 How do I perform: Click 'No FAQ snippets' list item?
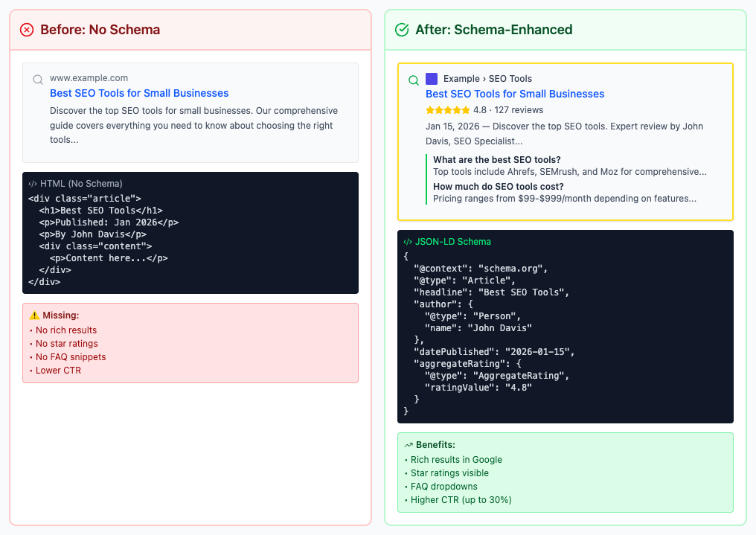click(x=71, y=357)
